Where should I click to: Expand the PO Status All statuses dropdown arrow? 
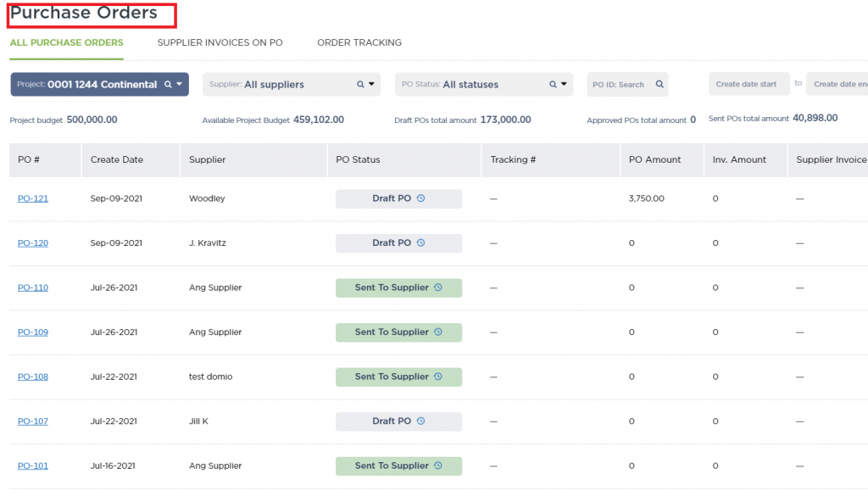click(x=565, y=85)
